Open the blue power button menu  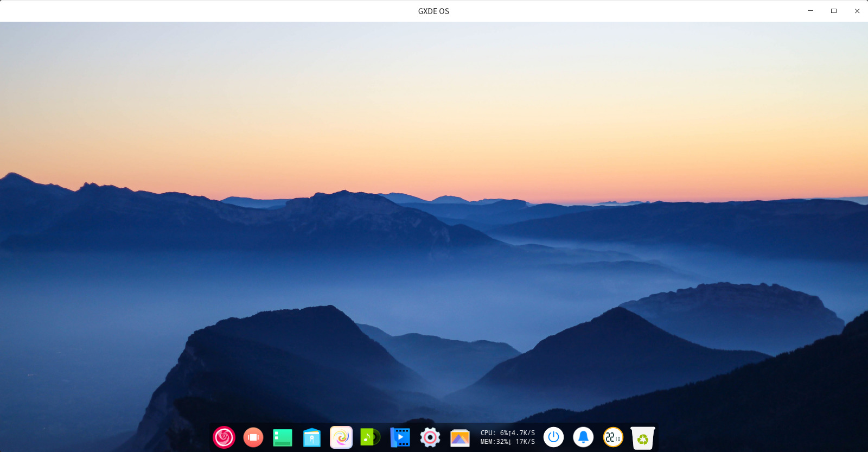tap(553, 437)
